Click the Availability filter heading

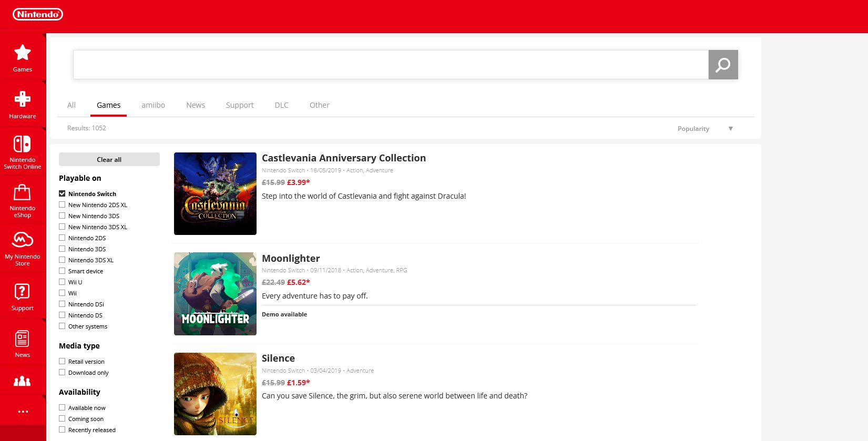pos(79,392)
